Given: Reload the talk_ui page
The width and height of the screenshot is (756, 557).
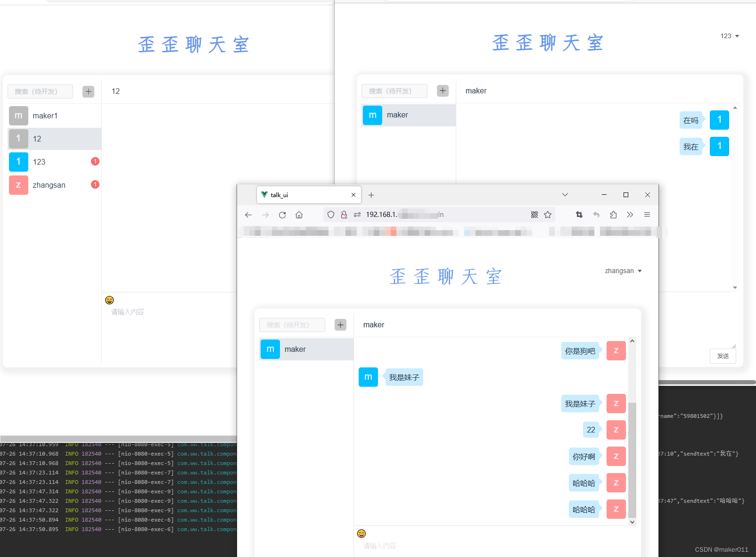Looking at the screenshot, I should (x=282, y=215).
